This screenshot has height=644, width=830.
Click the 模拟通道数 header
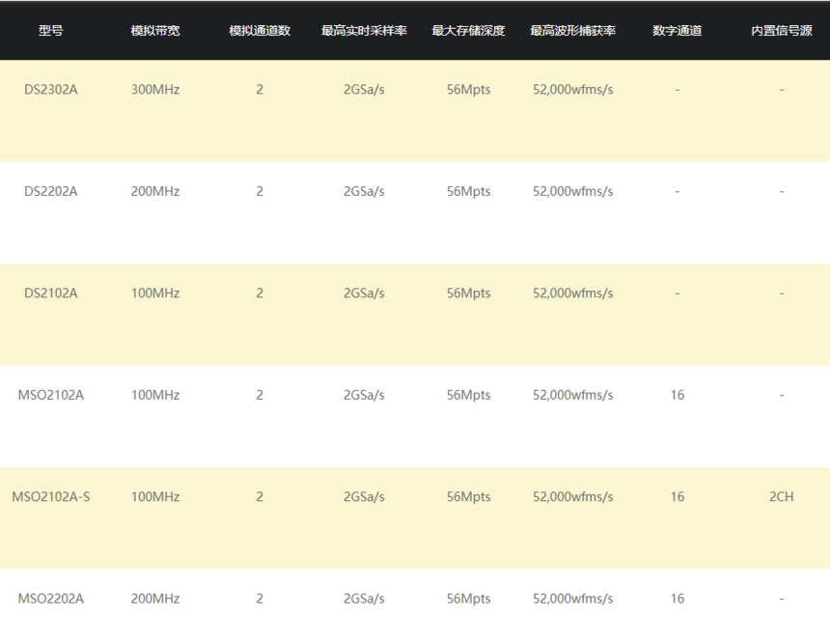pos(260,31)
